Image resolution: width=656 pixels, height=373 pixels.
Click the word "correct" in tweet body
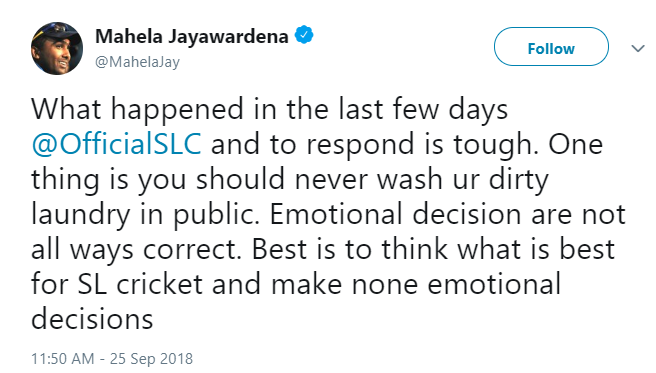(x=189, y=250)
